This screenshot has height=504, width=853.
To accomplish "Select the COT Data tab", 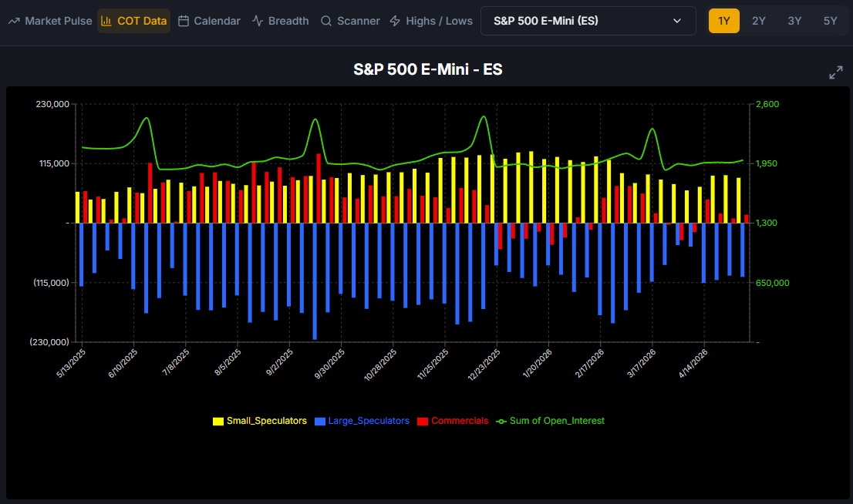I will click(x=134, y=21).
